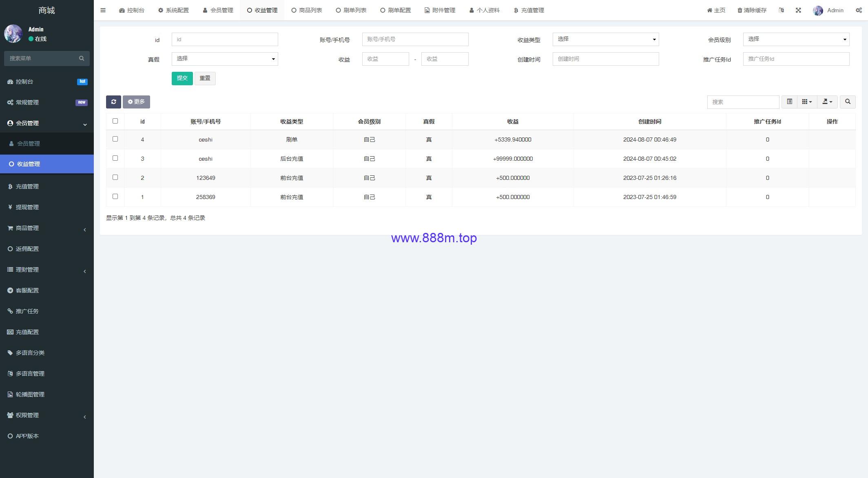Check the checkbox for row id 2

[115, 177]
